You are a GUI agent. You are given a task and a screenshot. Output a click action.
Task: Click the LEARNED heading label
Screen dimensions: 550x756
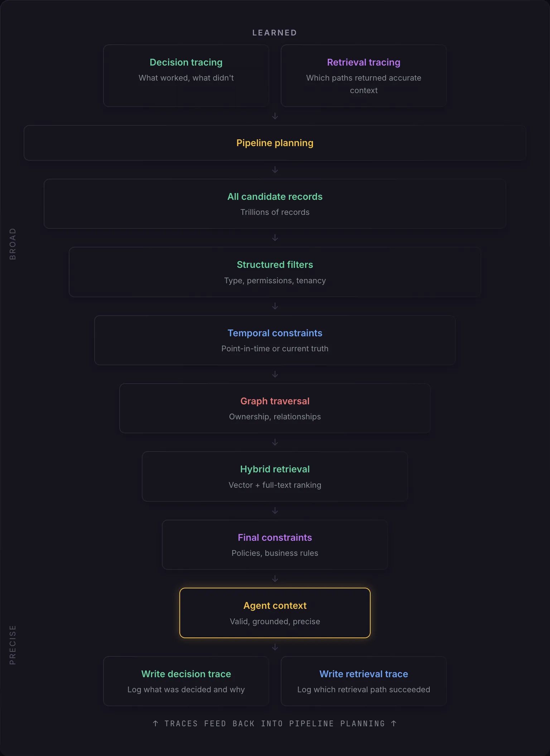(275, 33)
